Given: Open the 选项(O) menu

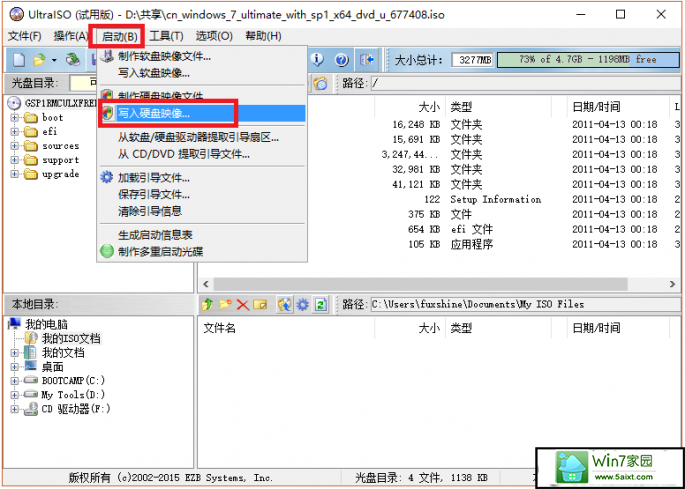Looking at the screenshot, I should click(214, 36).
